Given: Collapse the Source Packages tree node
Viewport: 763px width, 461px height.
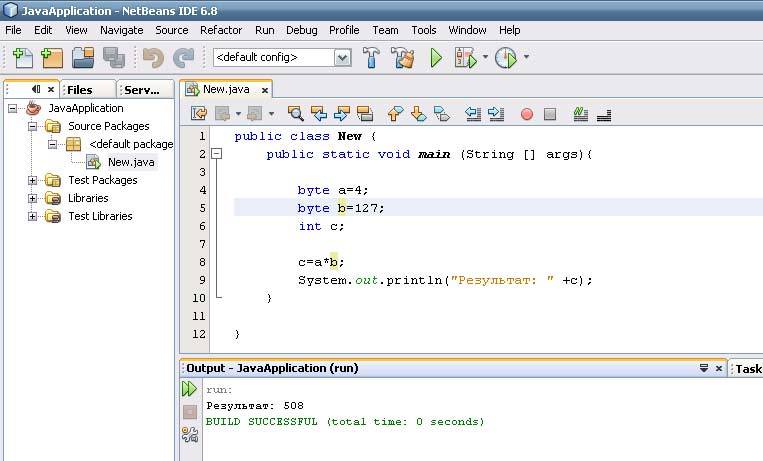Looking at the screenshot, I should [x=33, y=126].
